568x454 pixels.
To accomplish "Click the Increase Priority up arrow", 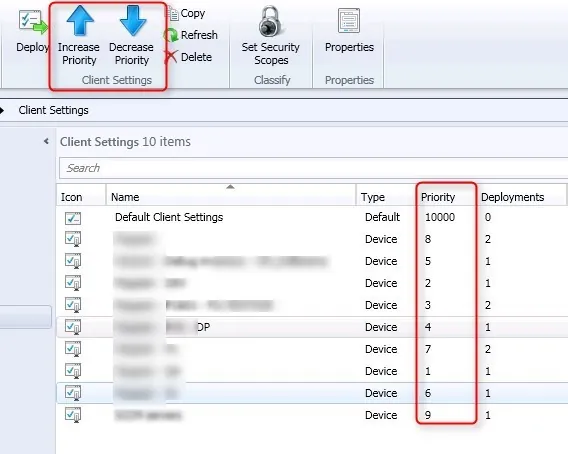I will coord(80,21).
